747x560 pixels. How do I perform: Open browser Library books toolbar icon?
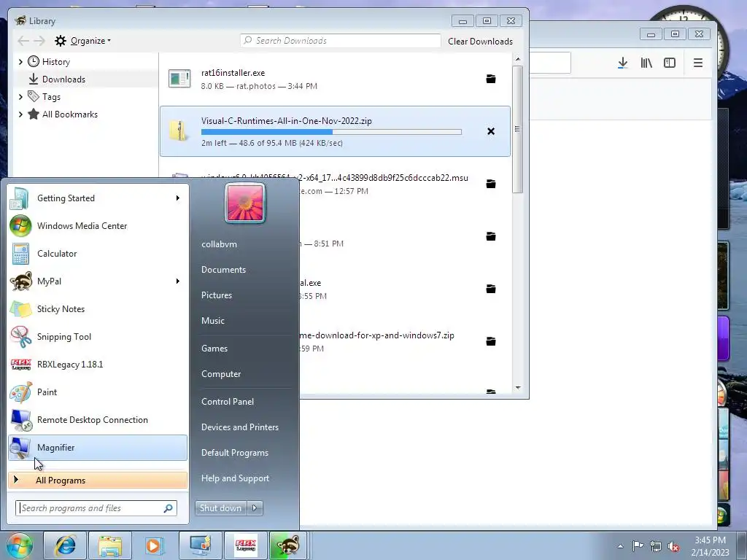646,63
